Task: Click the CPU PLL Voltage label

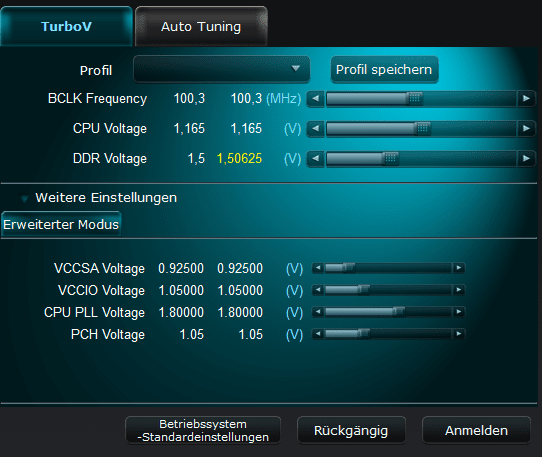Action: (94, 313)
